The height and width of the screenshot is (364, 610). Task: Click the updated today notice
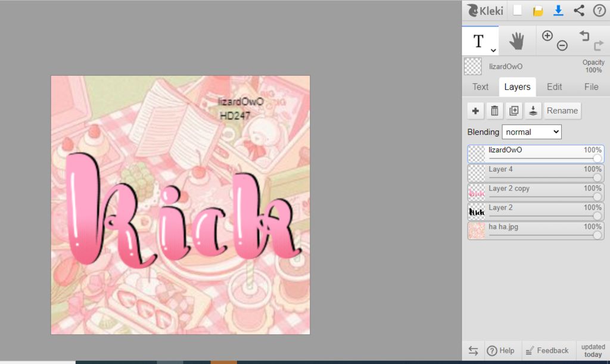tap(593, 350)
